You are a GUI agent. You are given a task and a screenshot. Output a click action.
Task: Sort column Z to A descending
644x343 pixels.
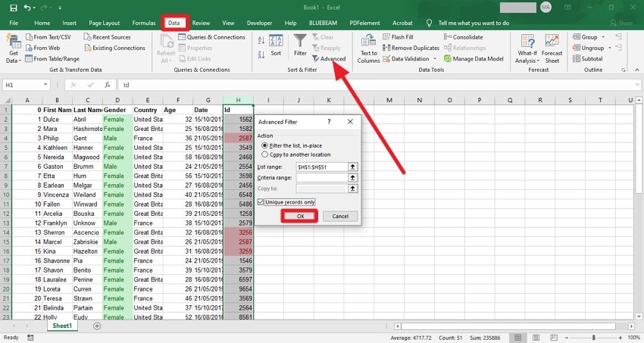[x=261, y=55]
